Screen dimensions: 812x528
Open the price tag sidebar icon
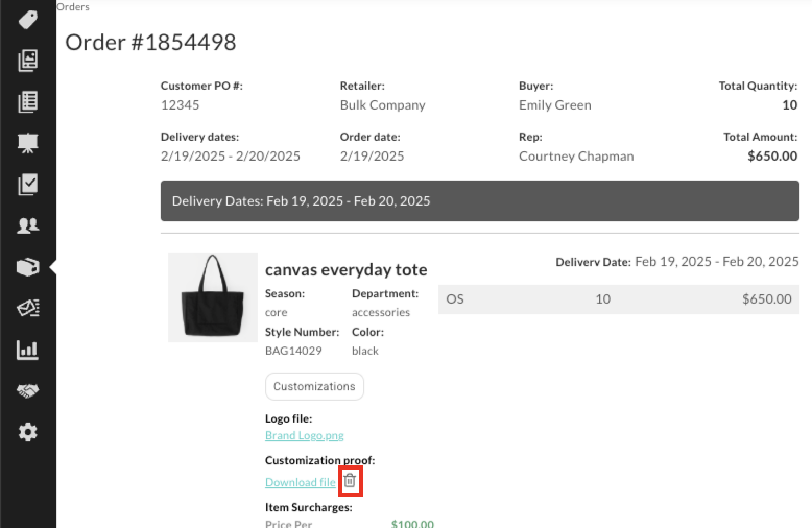tap(28, 20)
